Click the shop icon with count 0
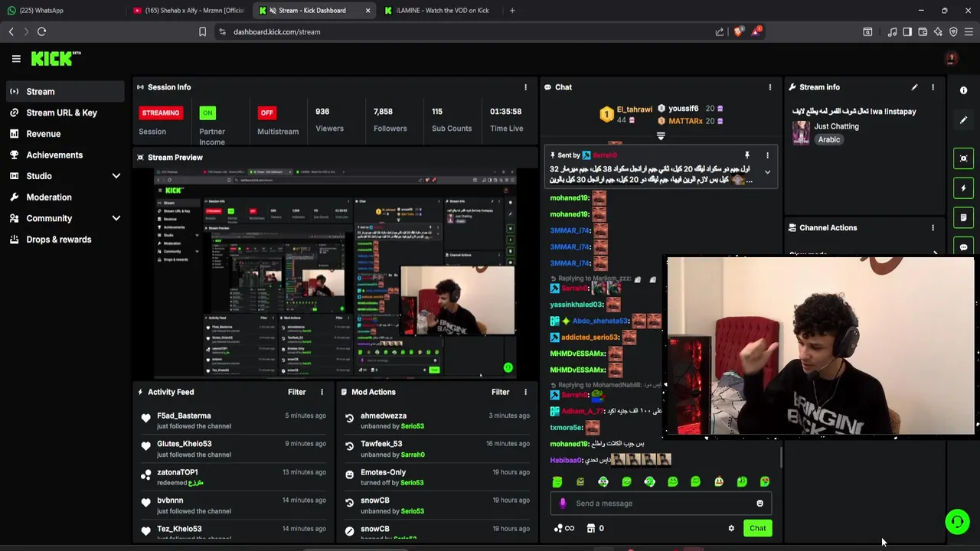 596,528
